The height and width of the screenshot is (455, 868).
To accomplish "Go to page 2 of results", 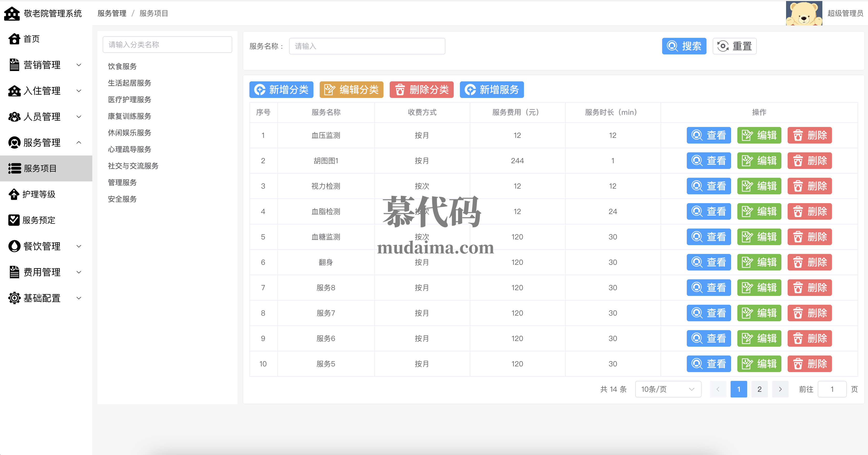I will tap(759, 389).
